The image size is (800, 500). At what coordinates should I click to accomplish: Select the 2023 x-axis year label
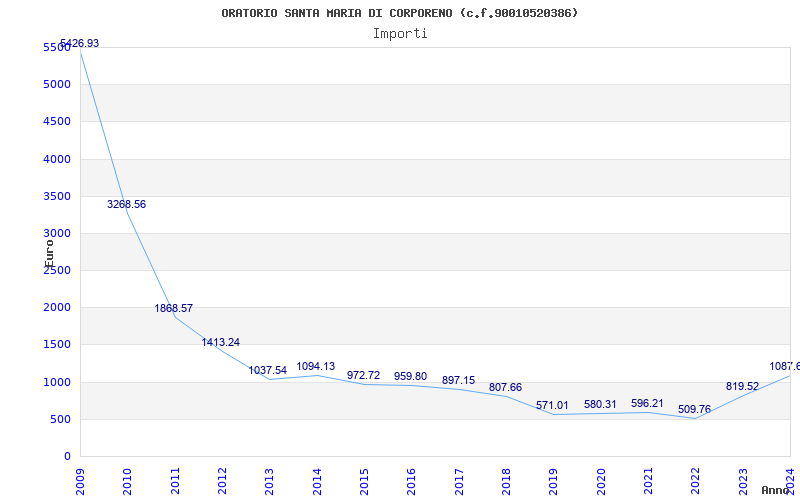tap(743, 479)
